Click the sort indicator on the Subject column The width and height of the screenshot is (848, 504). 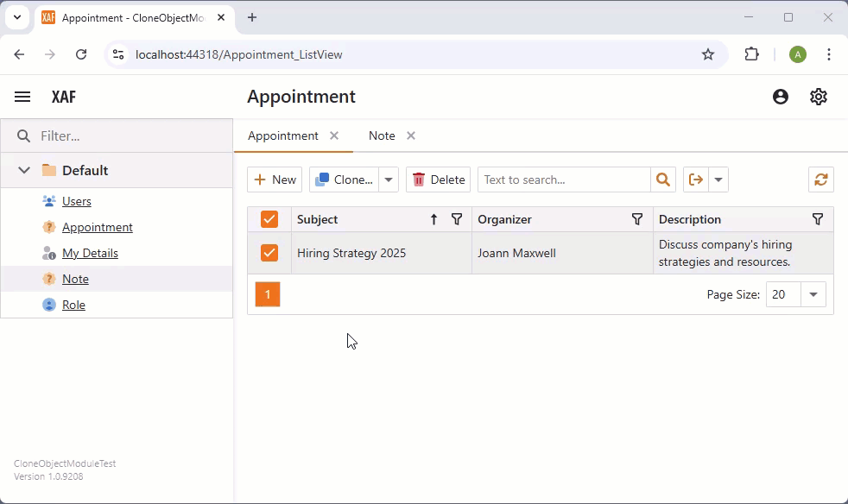(x=433, y=219)
